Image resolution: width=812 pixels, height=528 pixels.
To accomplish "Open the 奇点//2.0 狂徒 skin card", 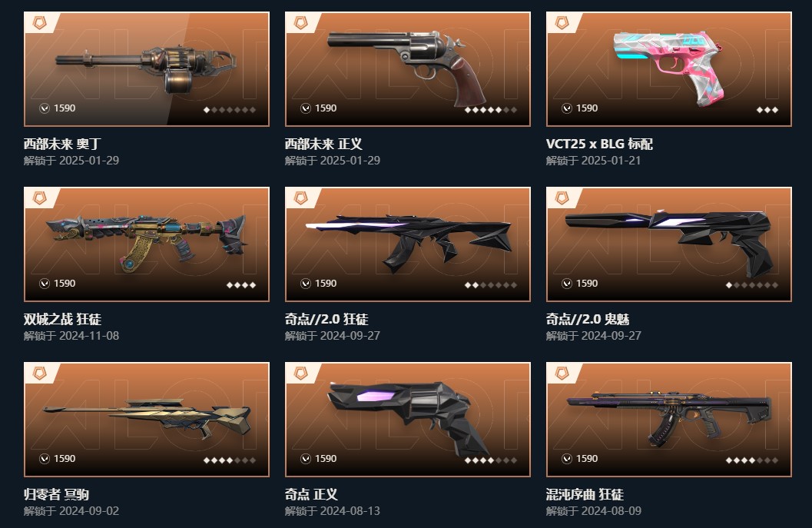I will point(408,244).
